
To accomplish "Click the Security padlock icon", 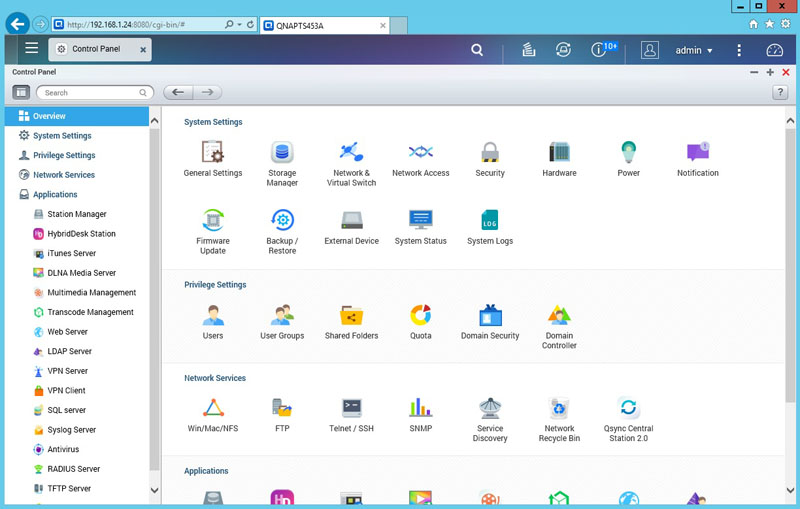I will point(490,154).
